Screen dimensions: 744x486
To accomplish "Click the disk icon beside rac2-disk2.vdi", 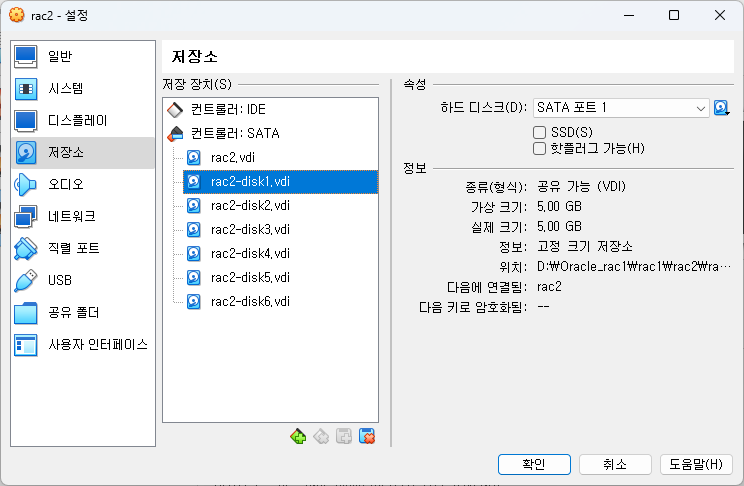I will click(194, 206).
